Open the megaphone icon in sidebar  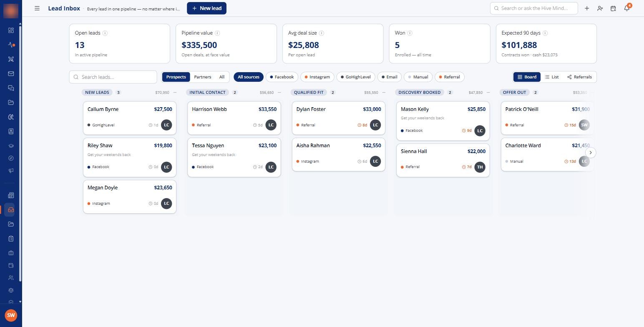[11, 171]
